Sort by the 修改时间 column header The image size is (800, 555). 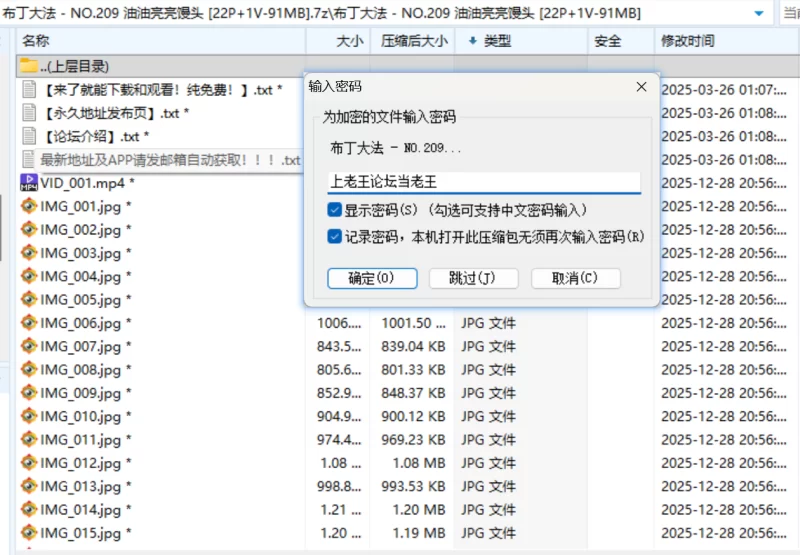(x=687, y=41)
